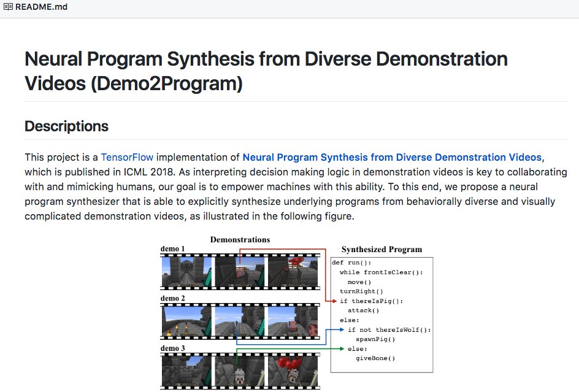The height and width of the screenshot is (392, 579).
Task: Click the 'if thereIsPig():' code line
Action: 372,301
